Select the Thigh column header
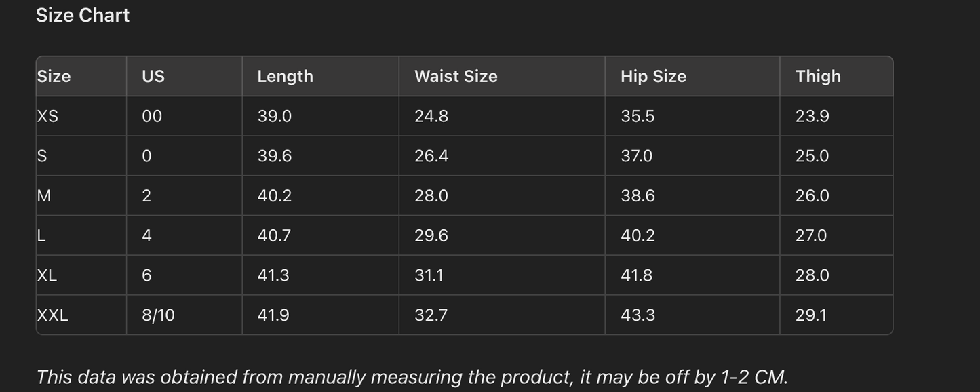This screenshot has width=980, height=392. (818, 76)
